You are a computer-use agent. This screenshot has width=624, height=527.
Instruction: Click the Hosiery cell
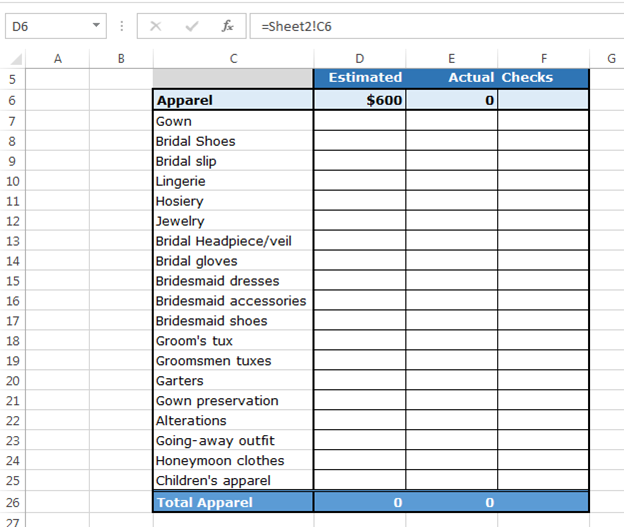point(233,201)
